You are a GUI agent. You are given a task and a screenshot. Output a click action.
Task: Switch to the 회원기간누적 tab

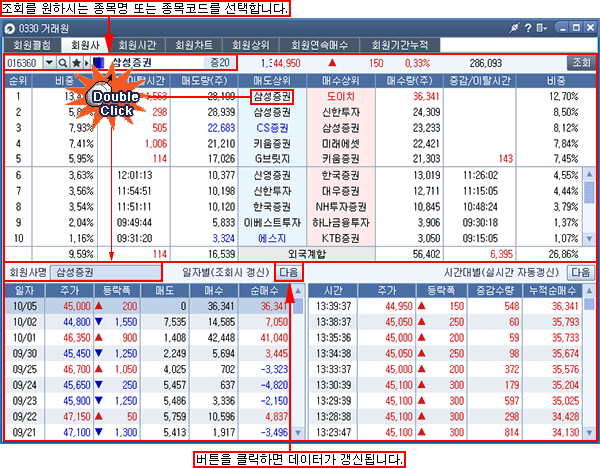400,45
